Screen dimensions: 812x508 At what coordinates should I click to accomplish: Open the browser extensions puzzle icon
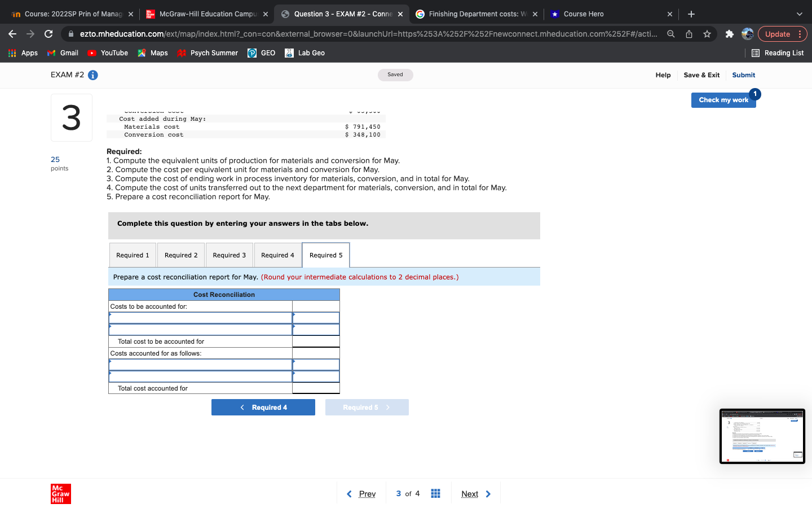point(730,34)
